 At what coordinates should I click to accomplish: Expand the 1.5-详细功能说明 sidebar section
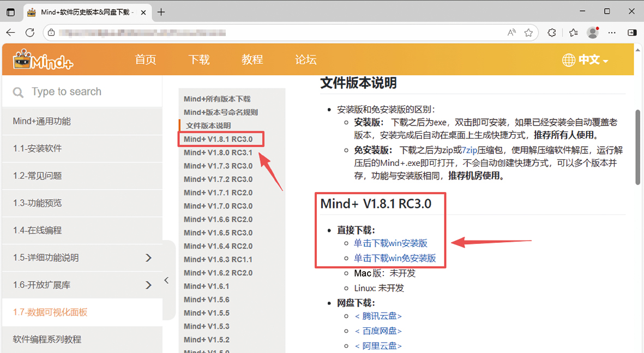[148, 258]
